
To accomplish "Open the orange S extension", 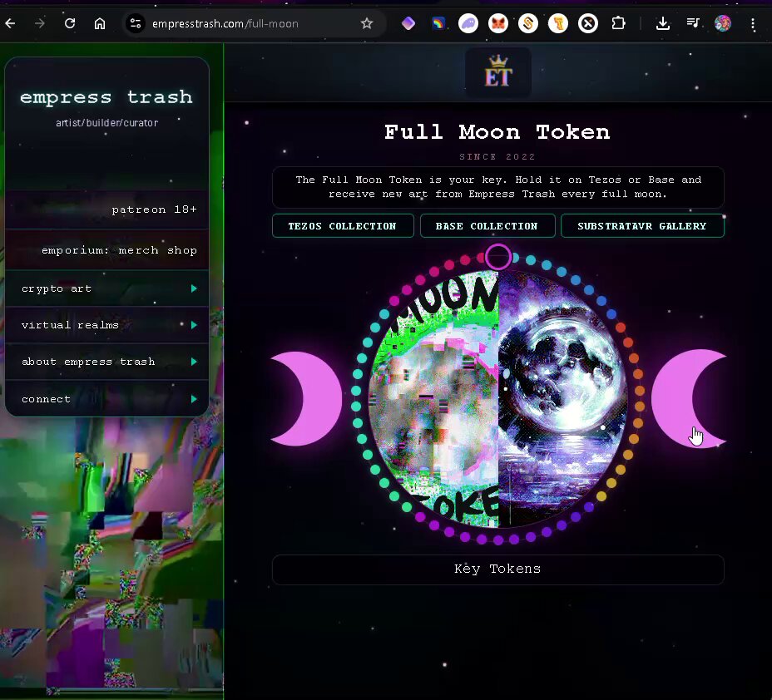I will tap(528, 23).
